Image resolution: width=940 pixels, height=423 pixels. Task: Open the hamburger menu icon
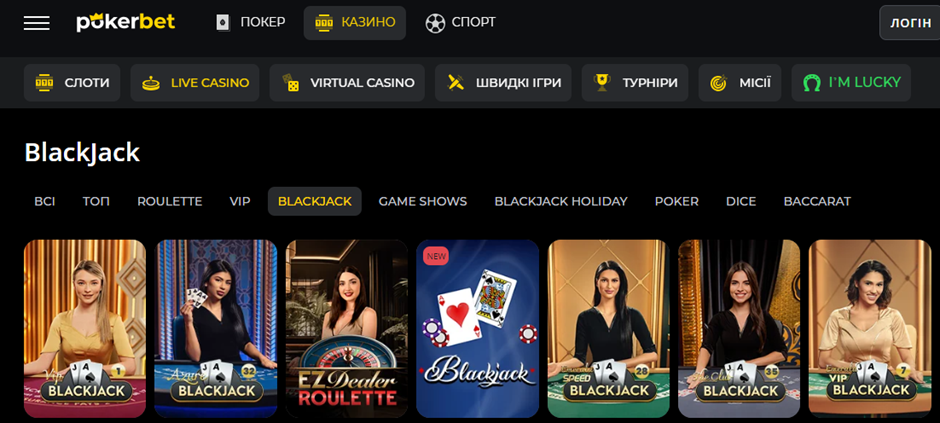tap(37, 23)
